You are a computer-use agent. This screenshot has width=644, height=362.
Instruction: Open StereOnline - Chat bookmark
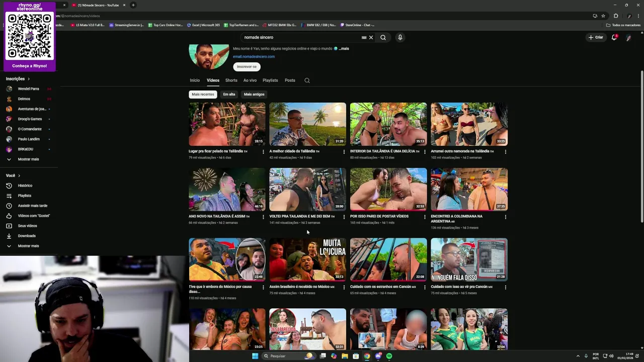[358, 25]
